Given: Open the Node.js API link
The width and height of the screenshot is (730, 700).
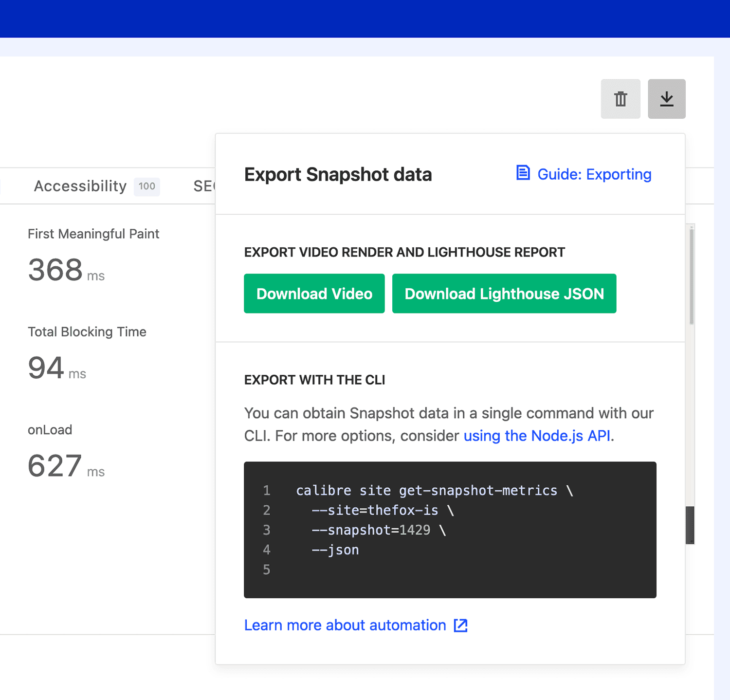Looking at the screenshot, I should tap(537, 436).
